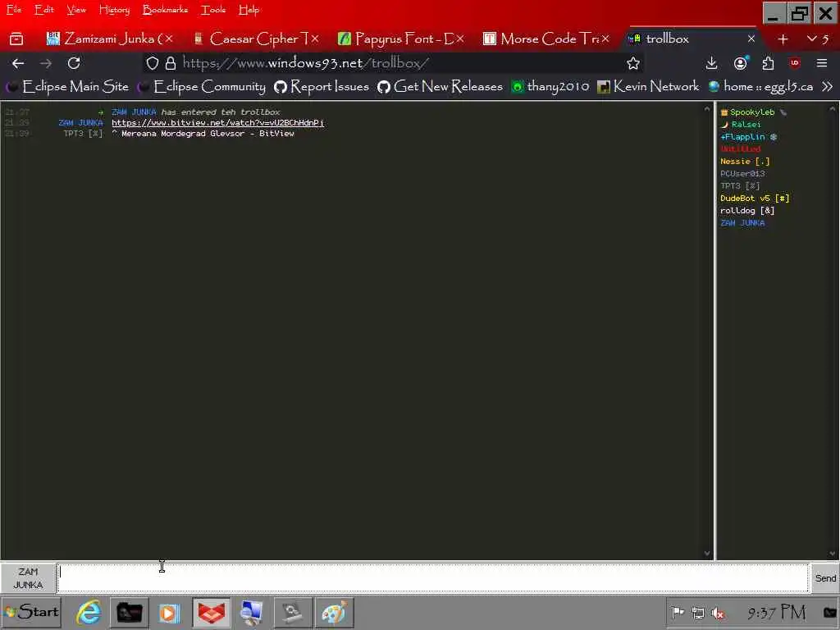This screenshot has width=840, height=630.
Task: Click the user list scrollbar up arrow
Action: pyautogui.click(x=832, y=109)
